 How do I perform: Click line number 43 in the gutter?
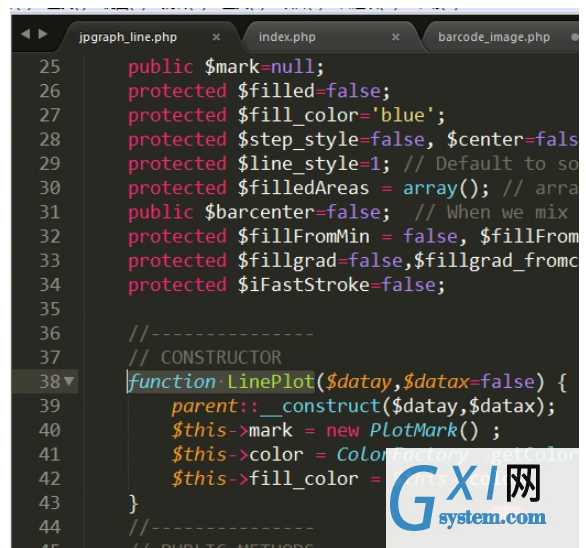49,503
